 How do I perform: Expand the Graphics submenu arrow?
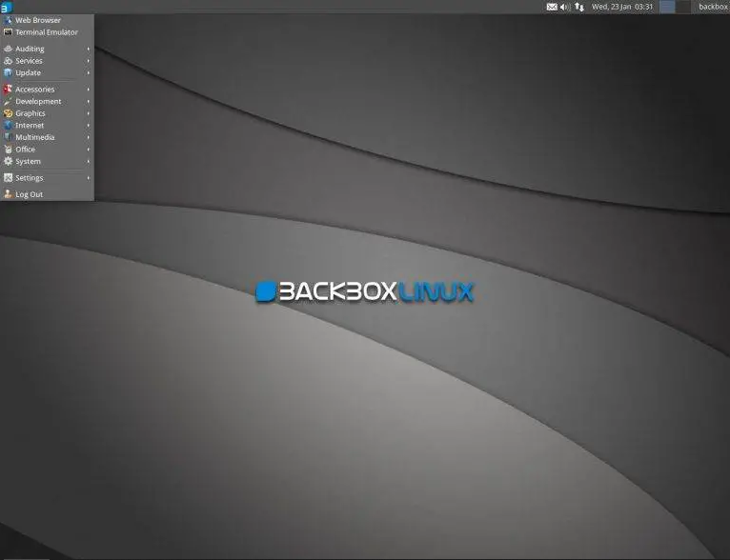tap(88, 113)
